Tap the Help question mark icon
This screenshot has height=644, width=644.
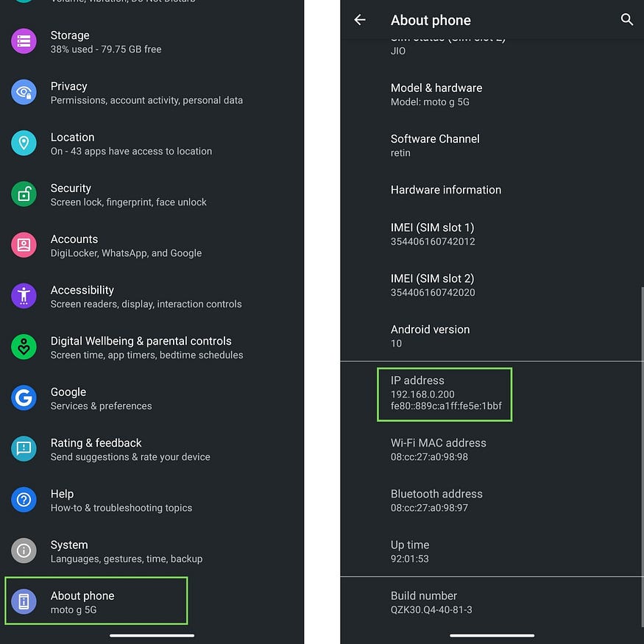(24, 500)
